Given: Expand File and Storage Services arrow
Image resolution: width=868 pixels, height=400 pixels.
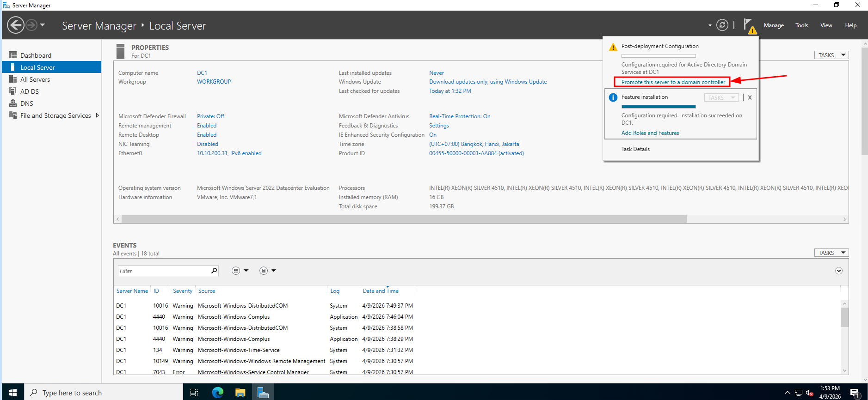Looking at the screenshot, I should click(x=97, y=115).
